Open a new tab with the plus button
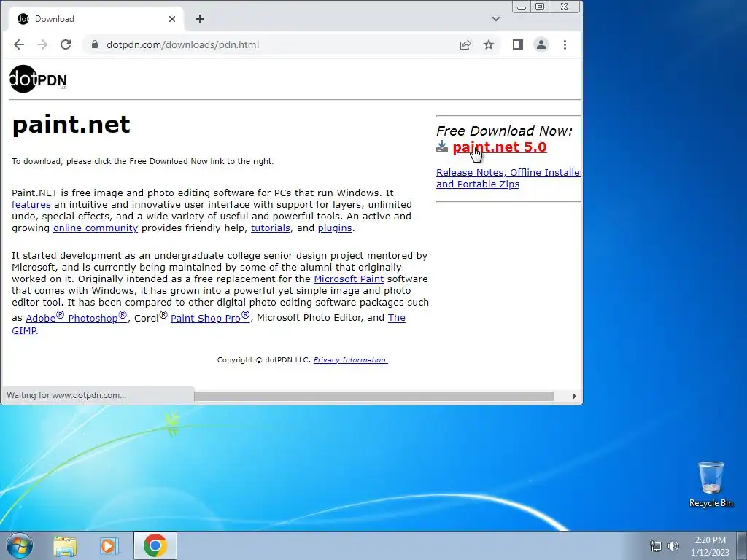Viewport: 747px width, 560px height. (x=200, y=19)
